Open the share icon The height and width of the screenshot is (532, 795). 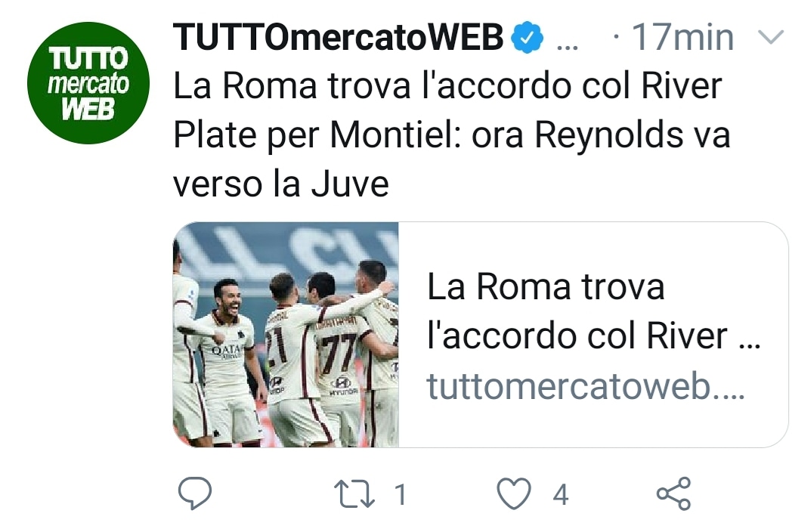674,493
